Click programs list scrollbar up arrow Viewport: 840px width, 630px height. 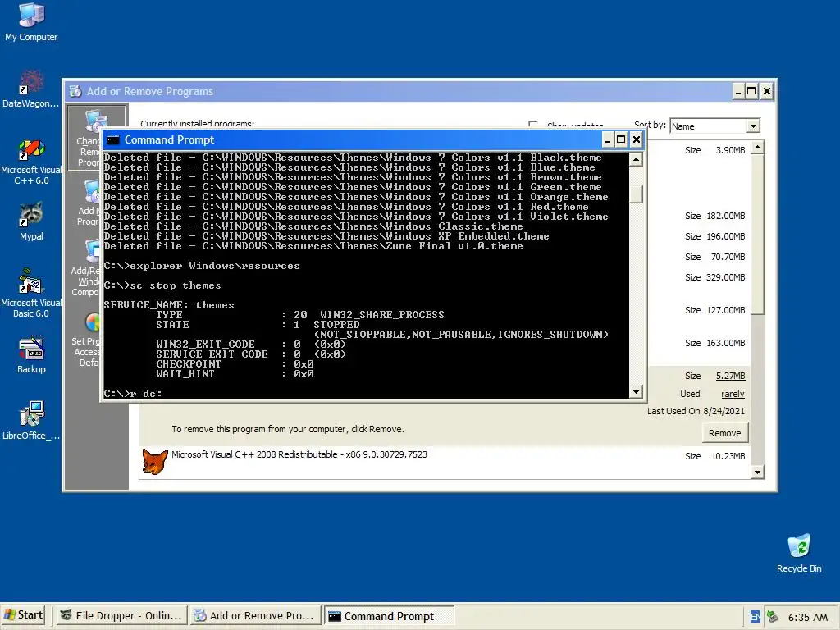pyautogui.click(x=757, y=148)
